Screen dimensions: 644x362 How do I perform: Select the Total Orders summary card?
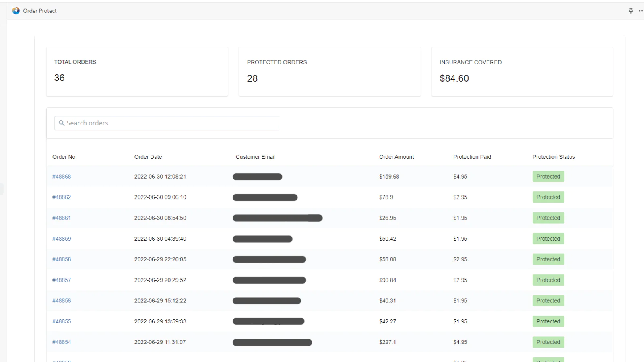(x=137, y=72)
